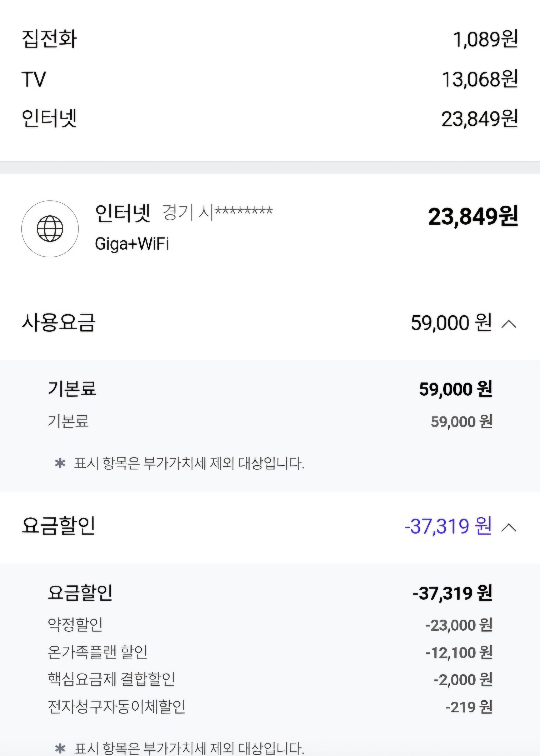Tap the 요금할인 section heading

click(x=59, y=526)
